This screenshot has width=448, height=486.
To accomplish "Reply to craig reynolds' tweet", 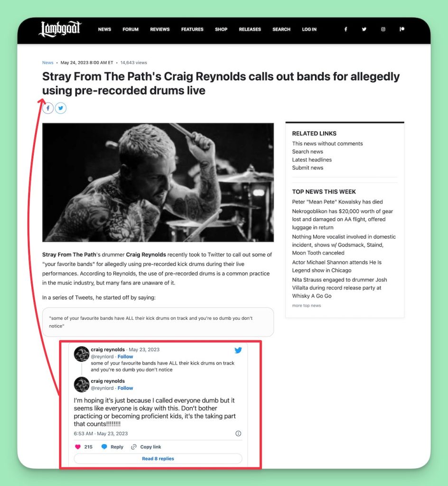I will pos(112,447).
